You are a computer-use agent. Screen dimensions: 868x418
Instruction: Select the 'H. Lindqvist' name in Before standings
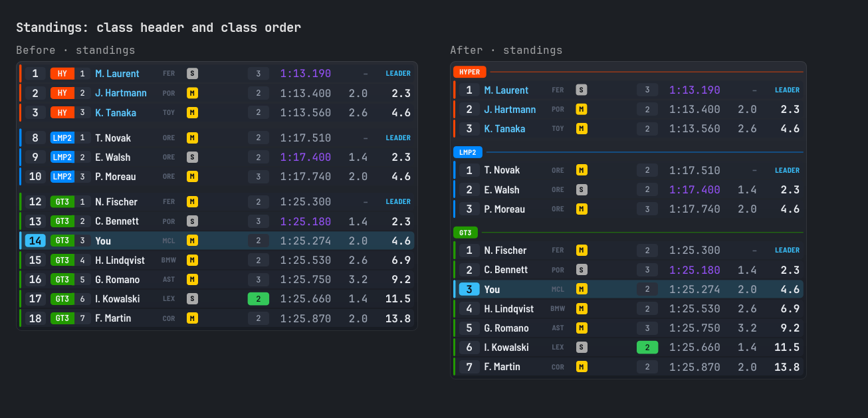point(120,261)
